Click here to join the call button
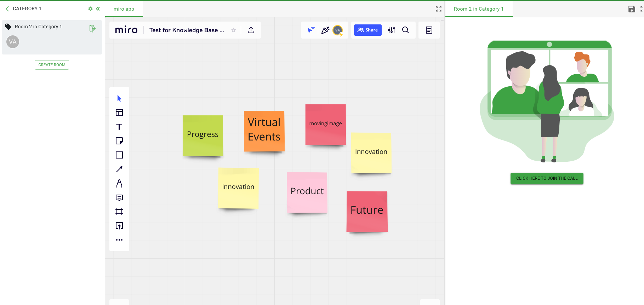 point(547,178)
